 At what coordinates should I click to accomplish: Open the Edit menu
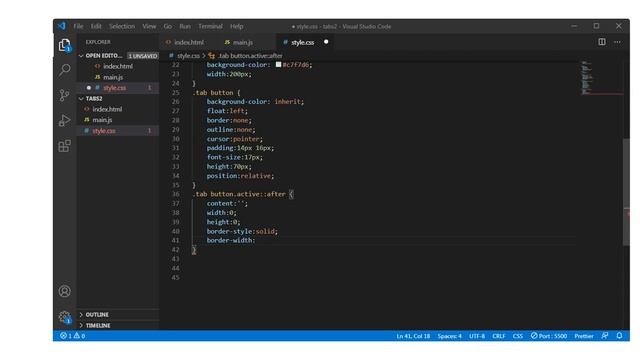[96, 26]
